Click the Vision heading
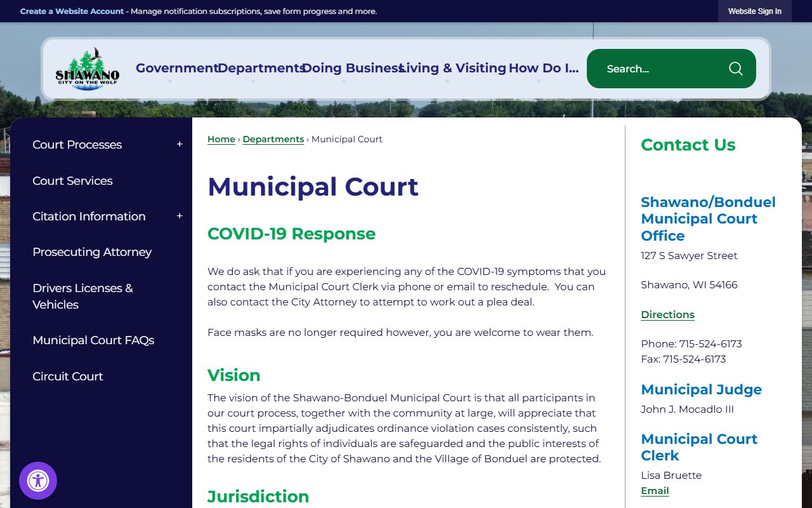This screenshot has height=508, width=812. [233, 375]
